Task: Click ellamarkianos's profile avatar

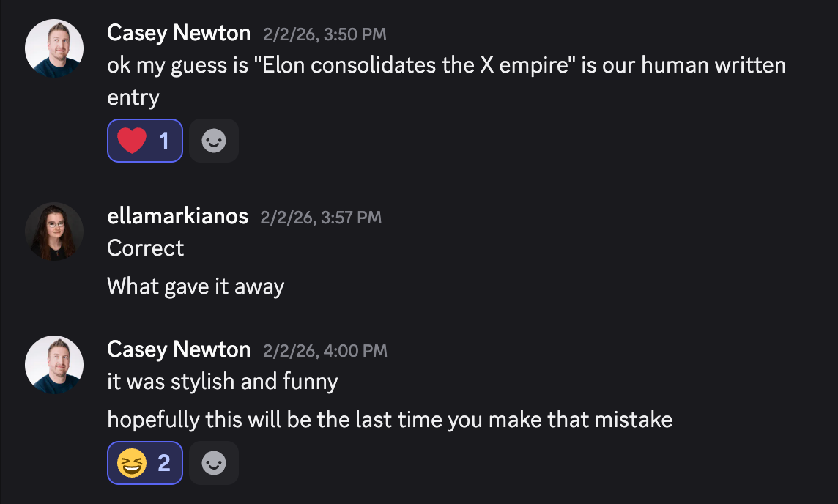Action: pos(53,231)
